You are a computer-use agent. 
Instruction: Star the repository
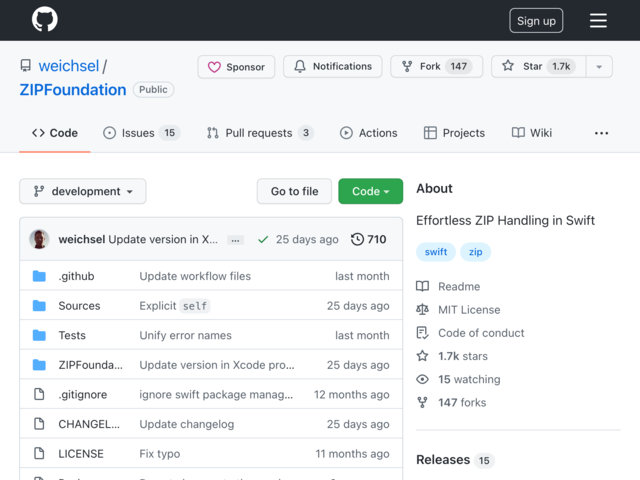click(x=538, y=67)
